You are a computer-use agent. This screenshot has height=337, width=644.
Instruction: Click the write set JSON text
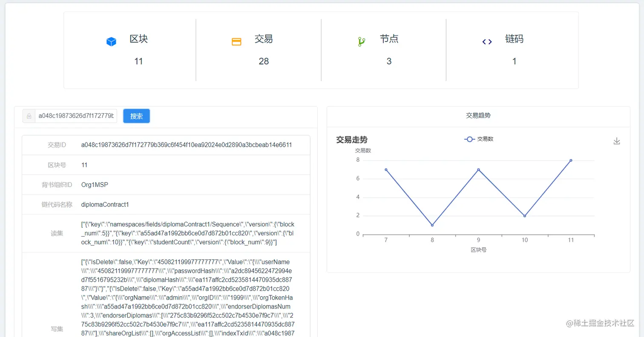click(187, 297)
